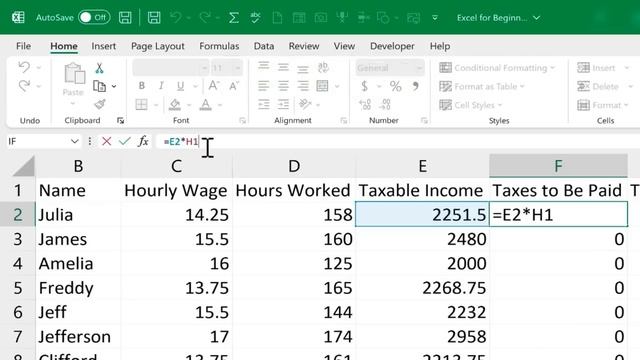The height and width of the screenshot is (360, 640).
Task: Click the Format Painter brush icon
Action: pyautogui.click(x=100, y=104)
